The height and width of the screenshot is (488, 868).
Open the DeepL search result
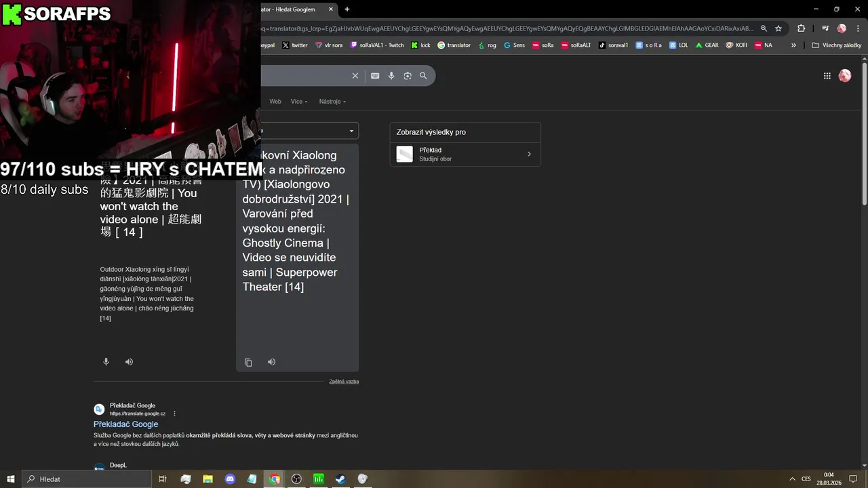[x=118, y=466]
